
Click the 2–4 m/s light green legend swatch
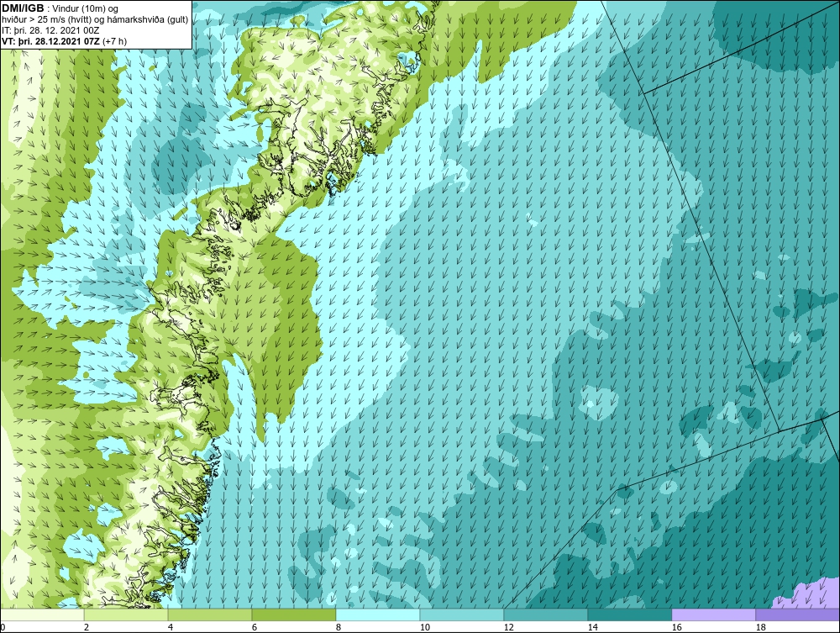pyautogui.click(x=126, y=615)
